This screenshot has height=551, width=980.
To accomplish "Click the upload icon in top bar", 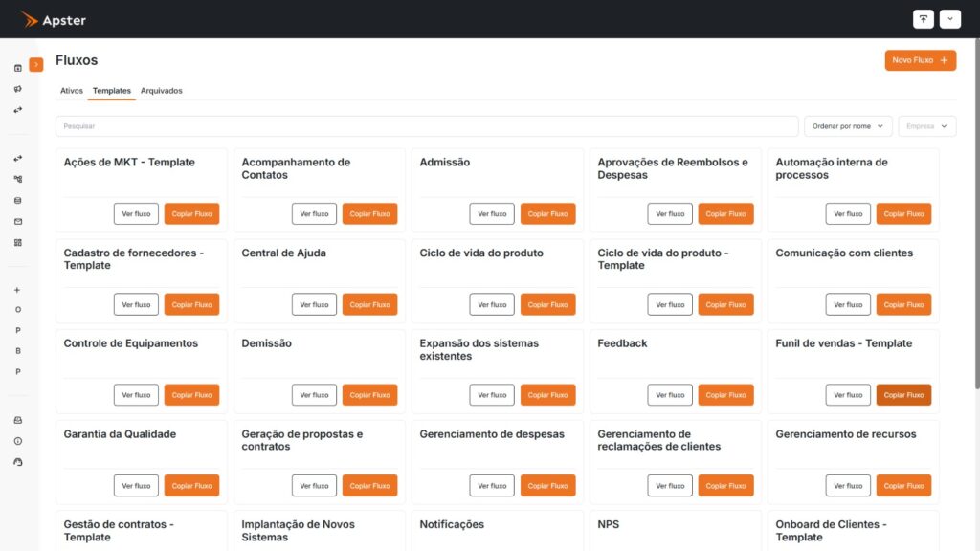I will tap(924, 19).
